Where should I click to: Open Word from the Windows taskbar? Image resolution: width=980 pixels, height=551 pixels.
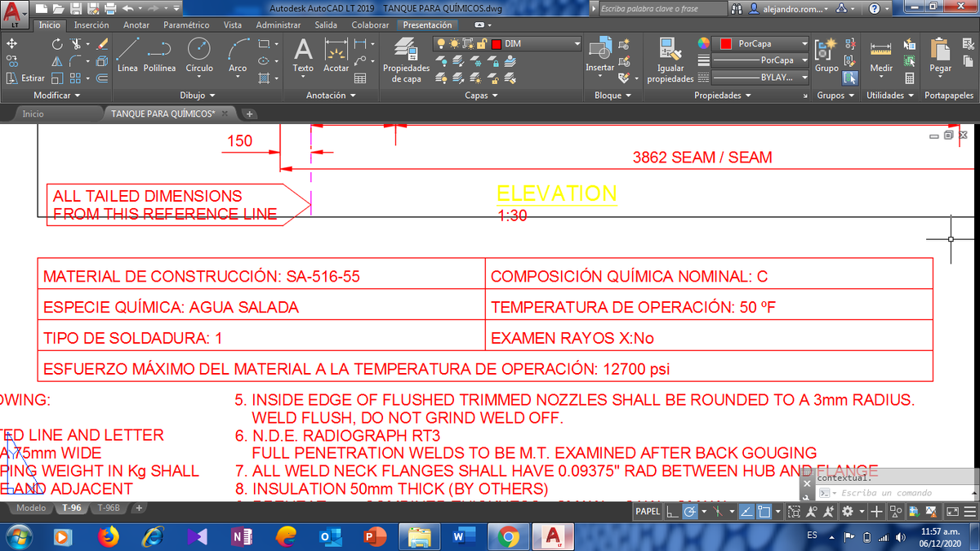tap(462, 535)
